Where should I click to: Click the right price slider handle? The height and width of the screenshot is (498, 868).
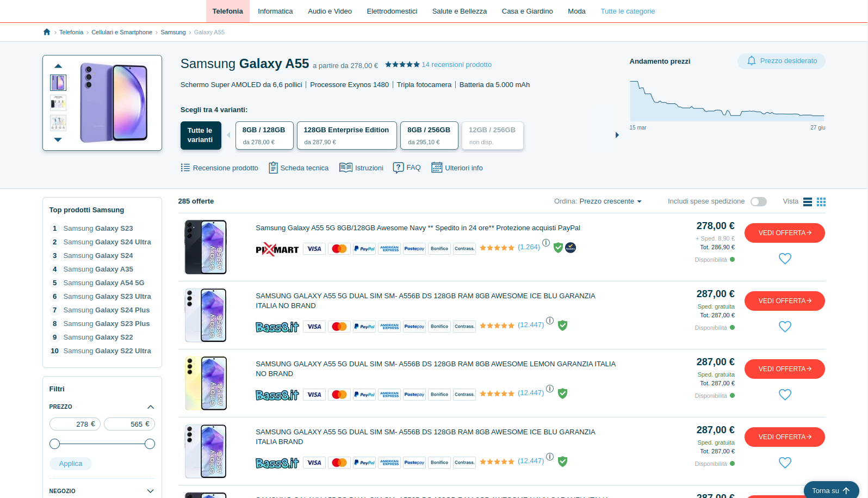[150, 444]
